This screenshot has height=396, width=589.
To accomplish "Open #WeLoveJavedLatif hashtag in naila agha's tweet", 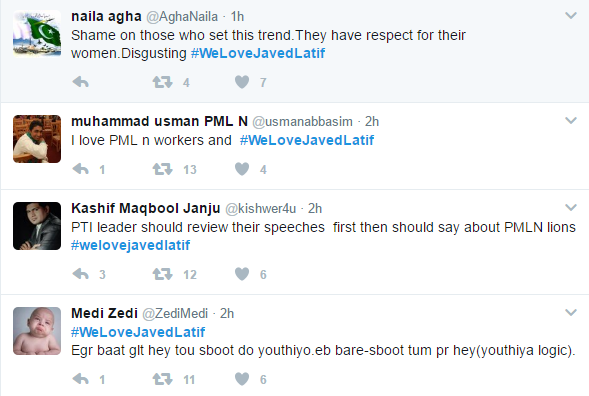I will pyautogui.click(x=258, y=53).
